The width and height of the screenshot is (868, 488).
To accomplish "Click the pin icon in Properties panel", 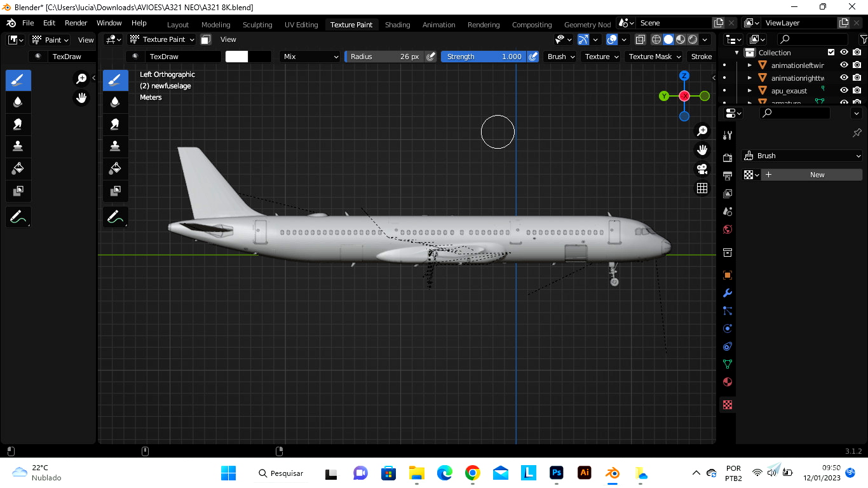I will [x=857, y=133].
